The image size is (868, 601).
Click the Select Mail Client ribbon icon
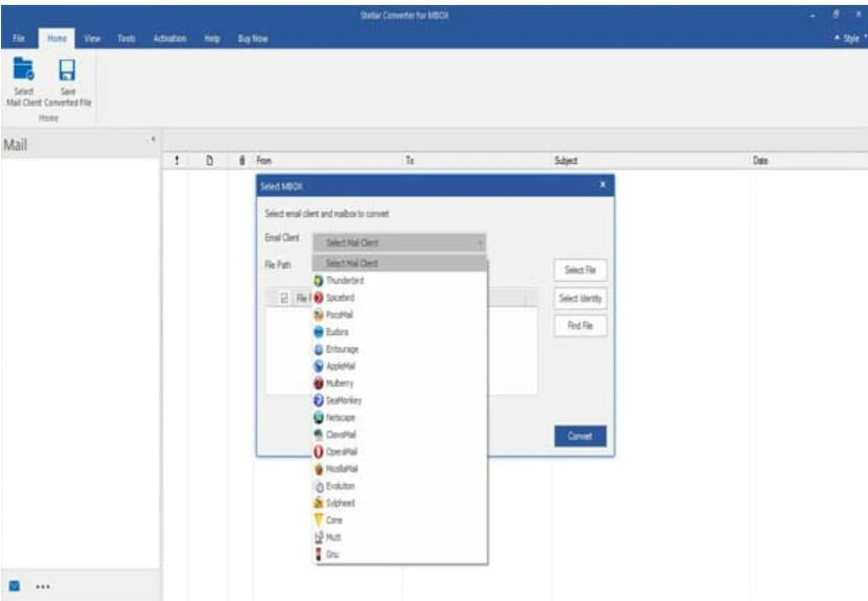click(x=24, y=69)
